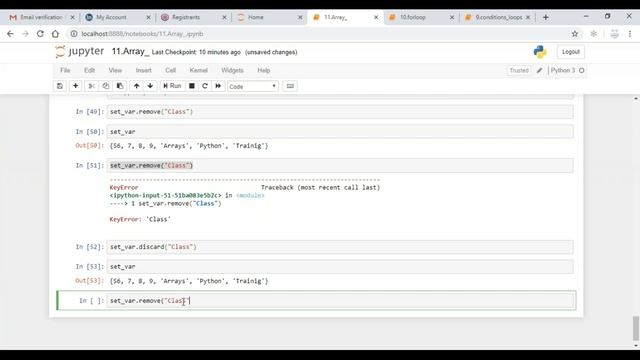Go back in browser history
640x360 pixels.
pyautogui.click(x=10, y=34)
